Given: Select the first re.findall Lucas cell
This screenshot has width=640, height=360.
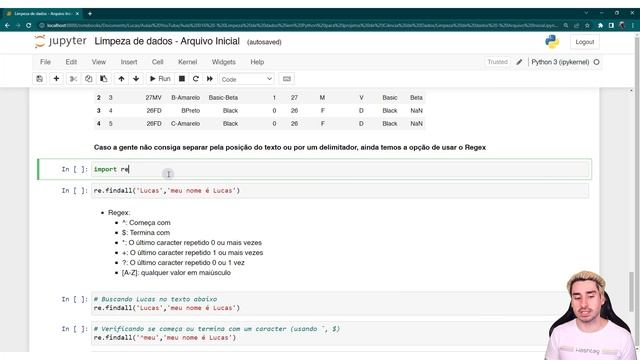Looking at the screenshot, I should [x=340, y=191].
